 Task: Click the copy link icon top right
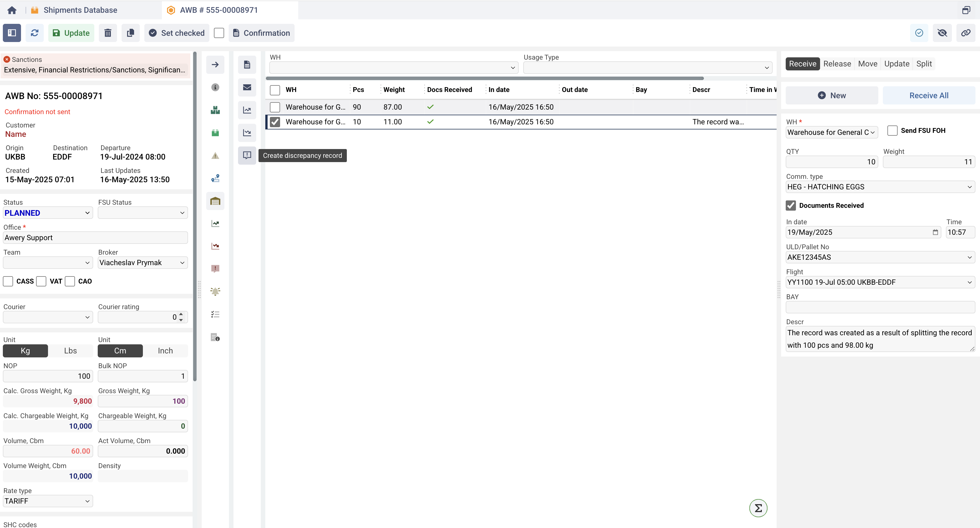(x=966, y=33)
